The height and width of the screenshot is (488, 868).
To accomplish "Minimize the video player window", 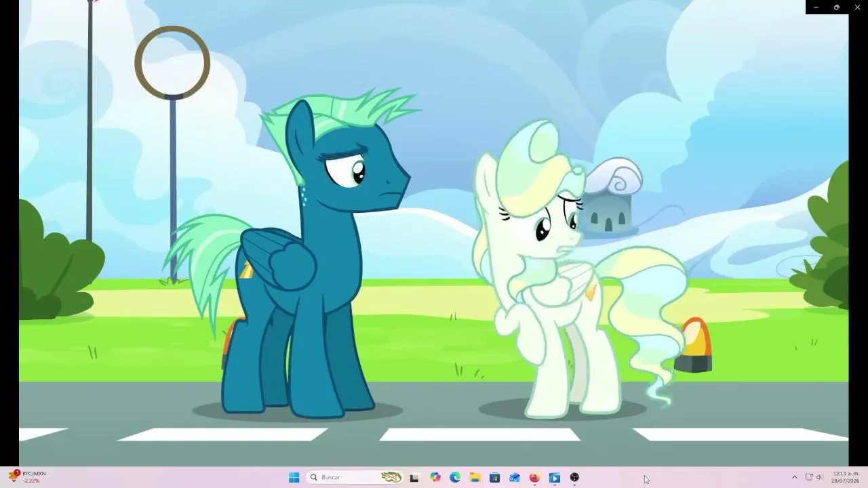I will 816,7.
